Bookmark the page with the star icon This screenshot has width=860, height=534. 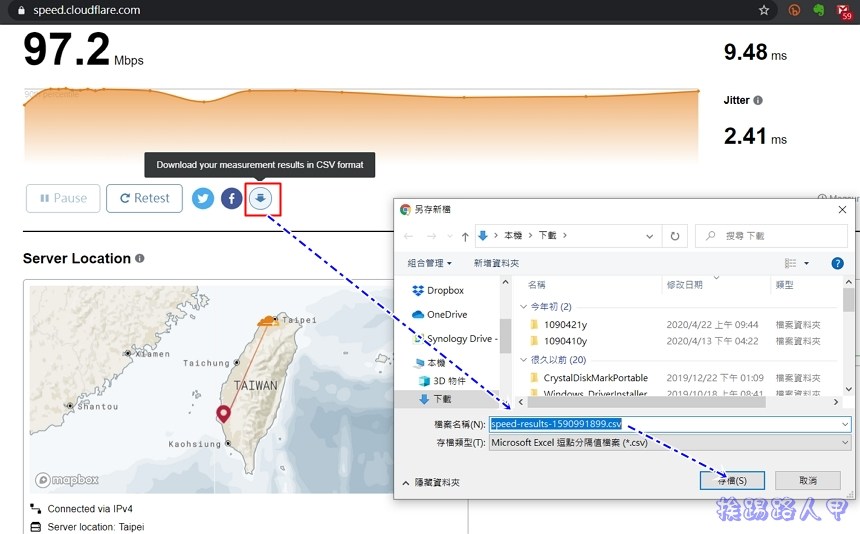(x=764, y=10)
